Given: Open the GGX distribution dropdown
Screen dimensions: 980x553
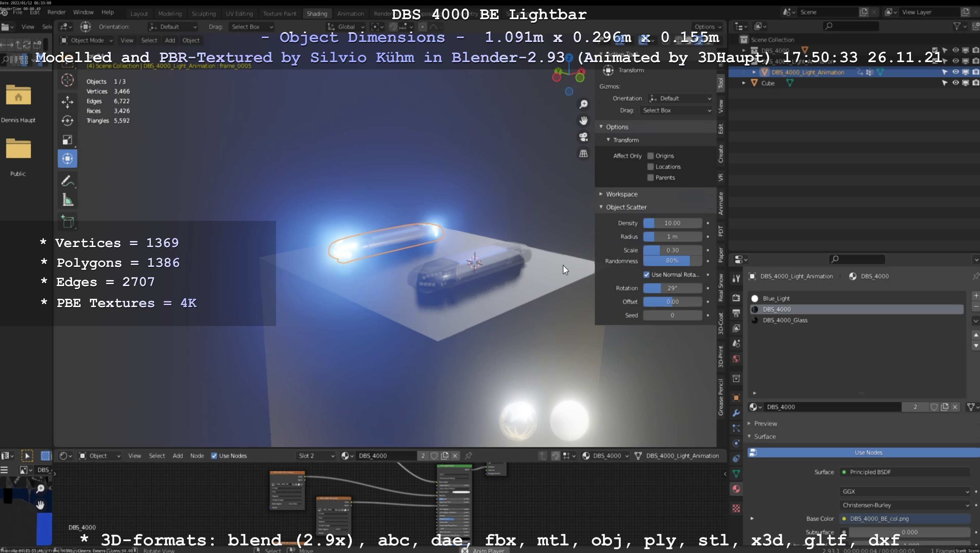Looking at the screenshot, I should coord(905,491).
